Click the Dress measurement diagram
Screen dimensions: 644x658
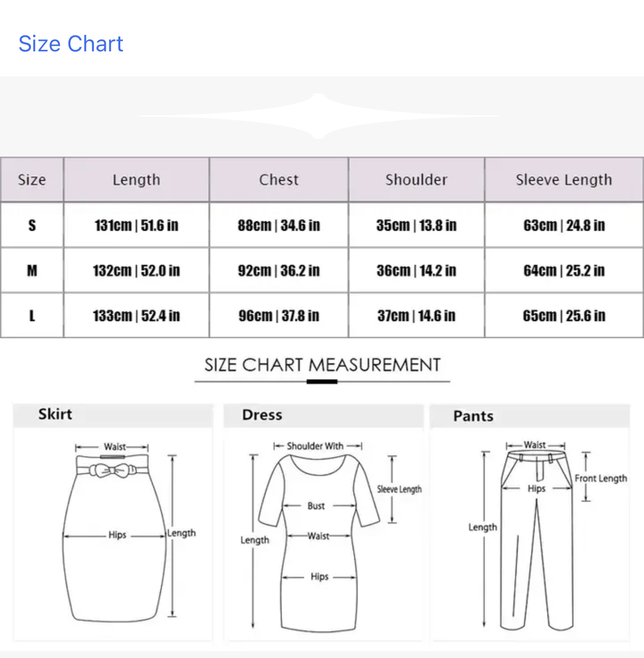[x=320, y=536]
